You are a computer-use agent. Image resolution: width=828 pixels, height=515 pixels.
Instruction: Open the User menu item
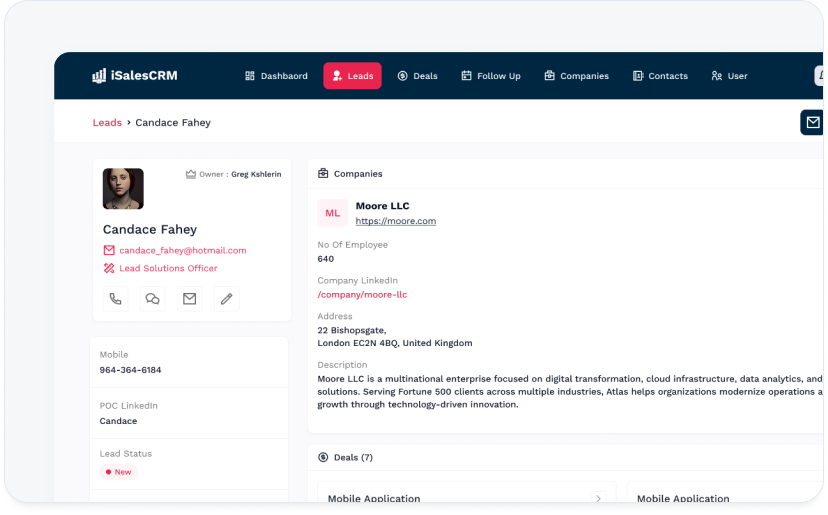pos(729,76)
